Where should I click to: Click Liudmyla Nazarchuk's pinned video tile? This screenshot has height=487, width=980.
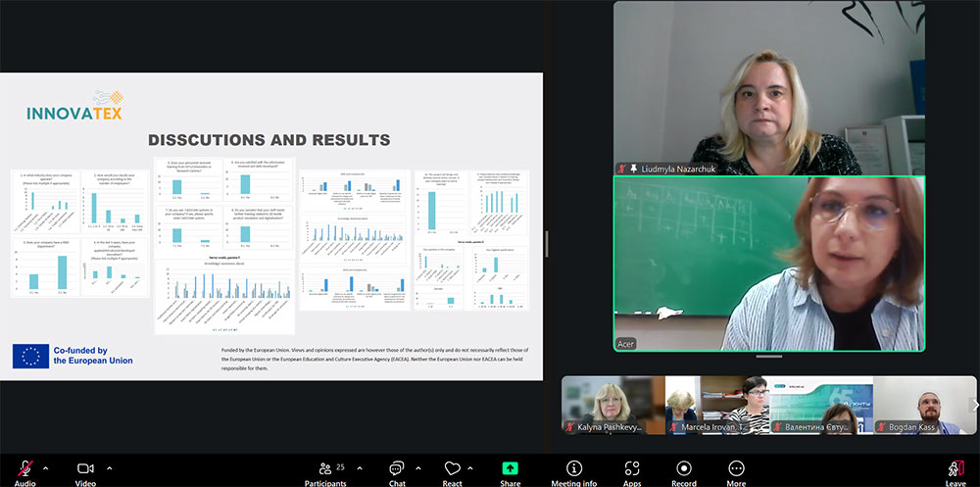coord(768,88)
